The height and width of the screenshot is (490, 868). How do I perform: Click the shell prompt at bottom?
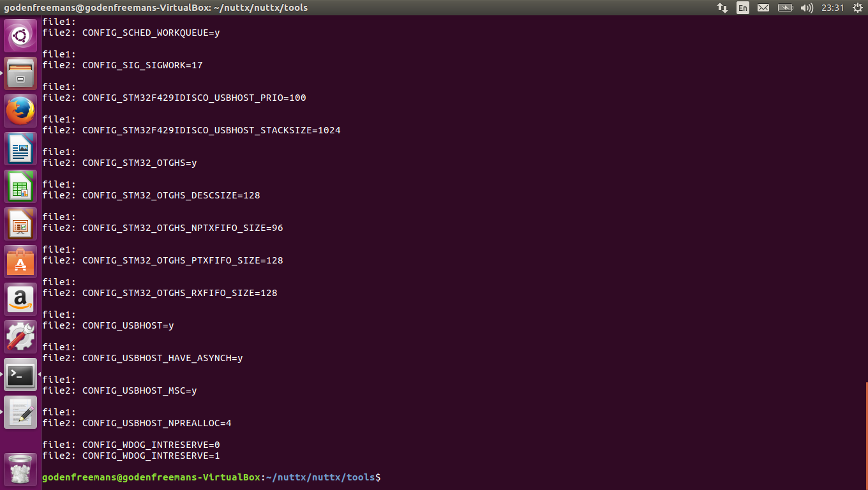coord(211,477)
